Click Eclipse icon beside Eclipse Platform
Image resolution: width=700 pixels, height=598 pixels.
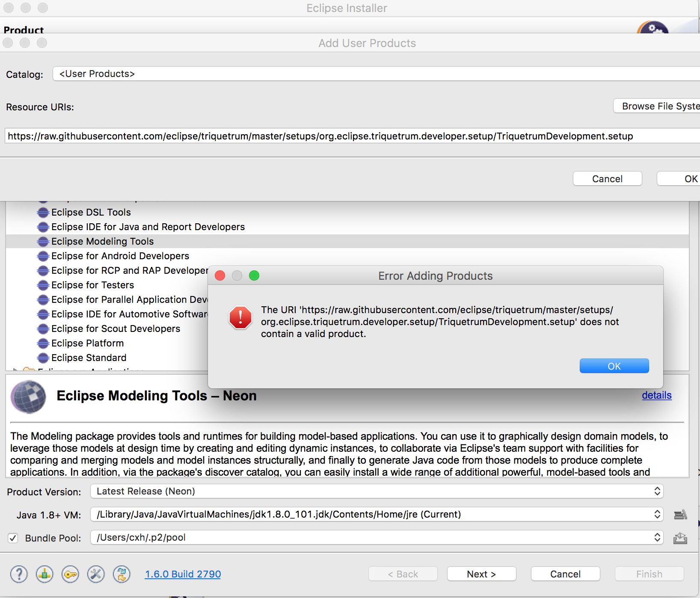click(43, 343)
